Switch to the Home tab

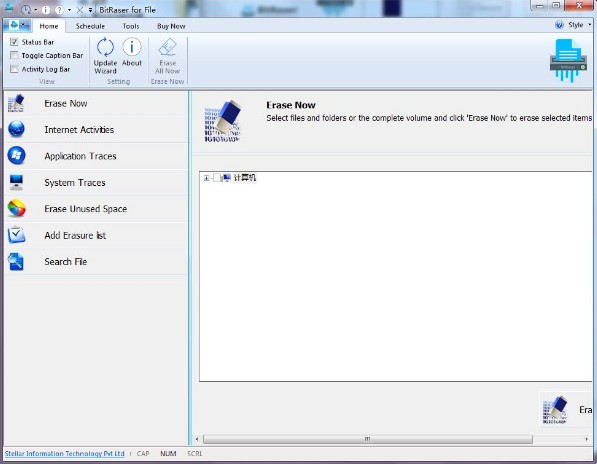[x=49, y=26]
